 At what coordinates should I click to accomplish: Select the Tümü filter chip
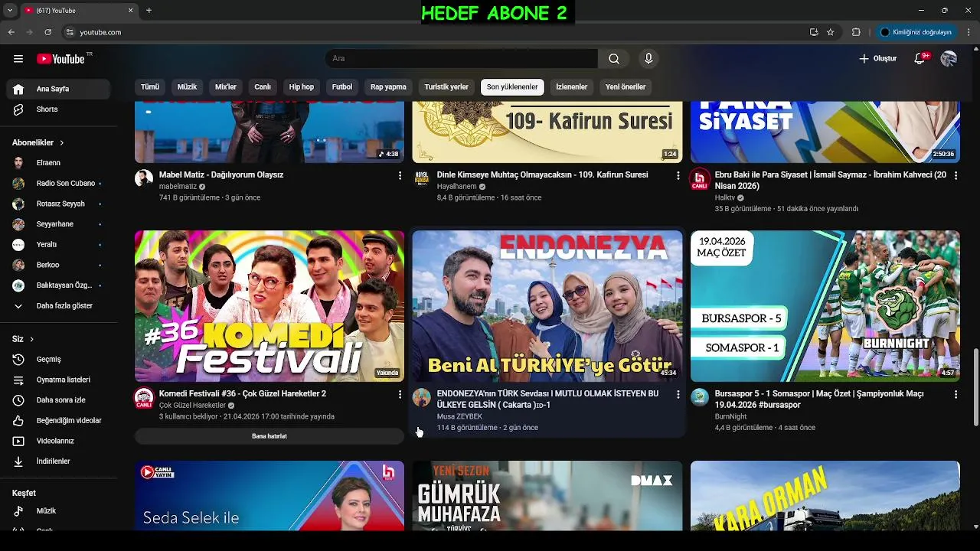tap(150, 87)
